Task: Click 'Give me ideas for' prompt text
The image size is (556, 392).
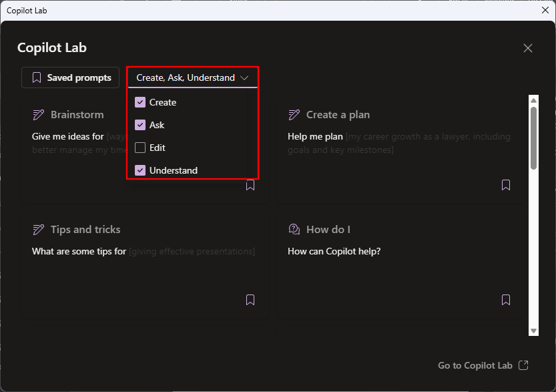Action: [67, 137]
